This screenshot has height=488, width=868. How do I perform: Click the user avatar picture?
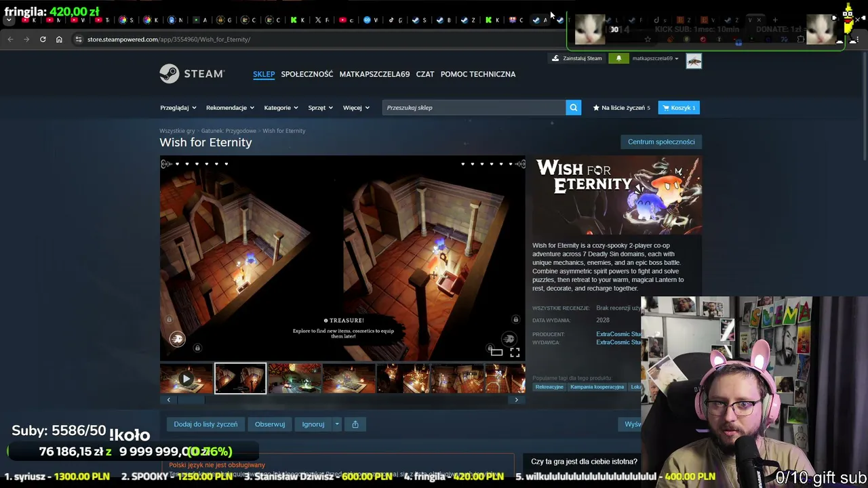tap(694, 61)
